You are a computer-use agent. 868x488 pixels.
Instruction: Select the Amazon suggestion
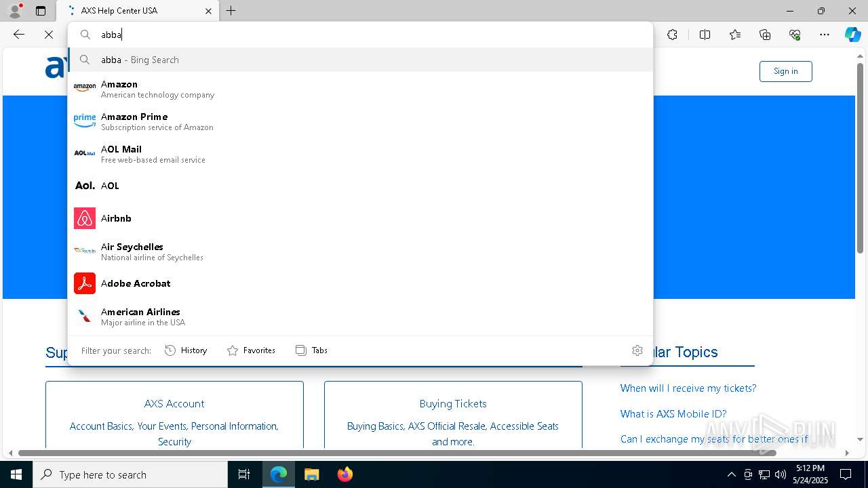coord(360,88)
